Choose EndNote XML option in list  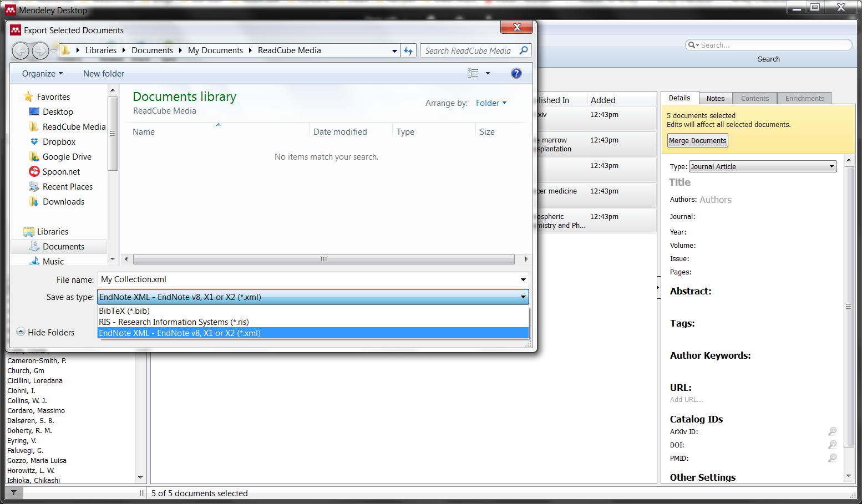coord(313,333)
